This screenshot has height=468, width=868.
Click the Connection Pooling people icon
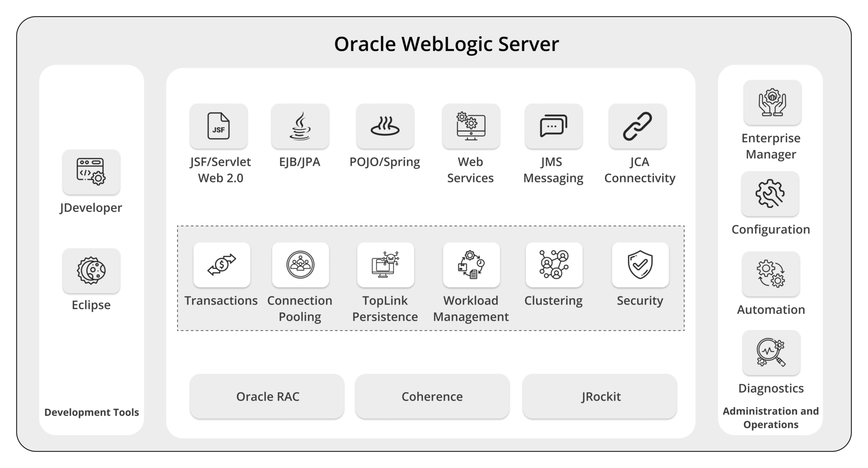300,265
